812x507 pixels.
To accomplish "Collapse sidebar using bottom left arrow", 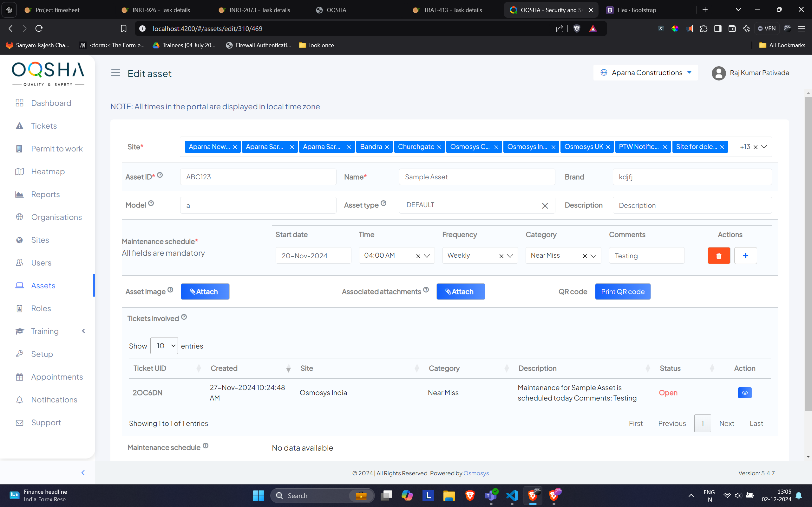I will 83,472.
